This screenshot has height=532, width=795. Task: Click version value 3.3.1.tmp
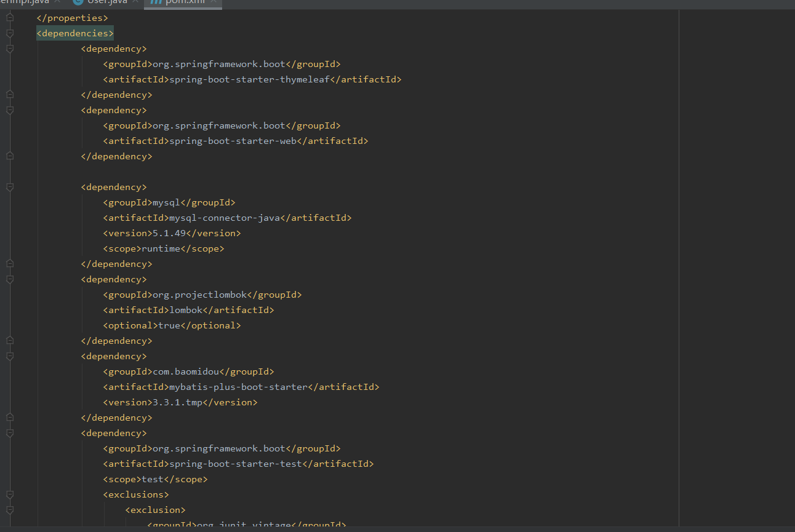coord(177,402)
